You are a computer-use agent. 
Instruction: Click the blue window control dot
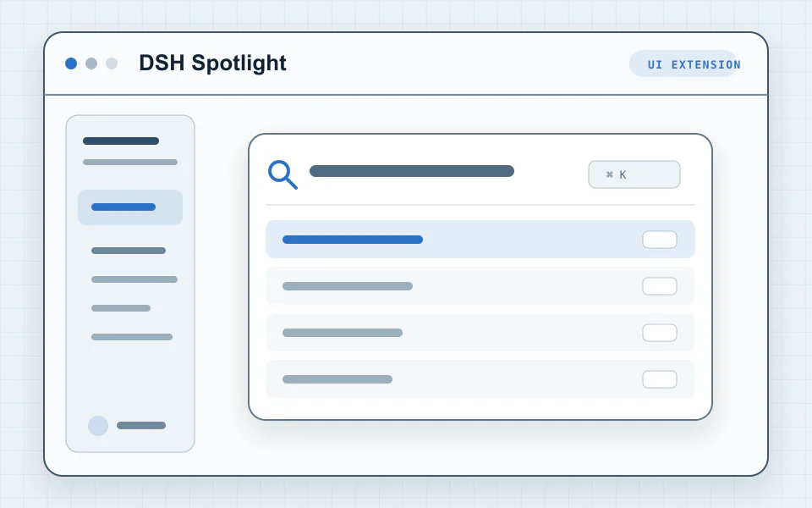[71, 63]
